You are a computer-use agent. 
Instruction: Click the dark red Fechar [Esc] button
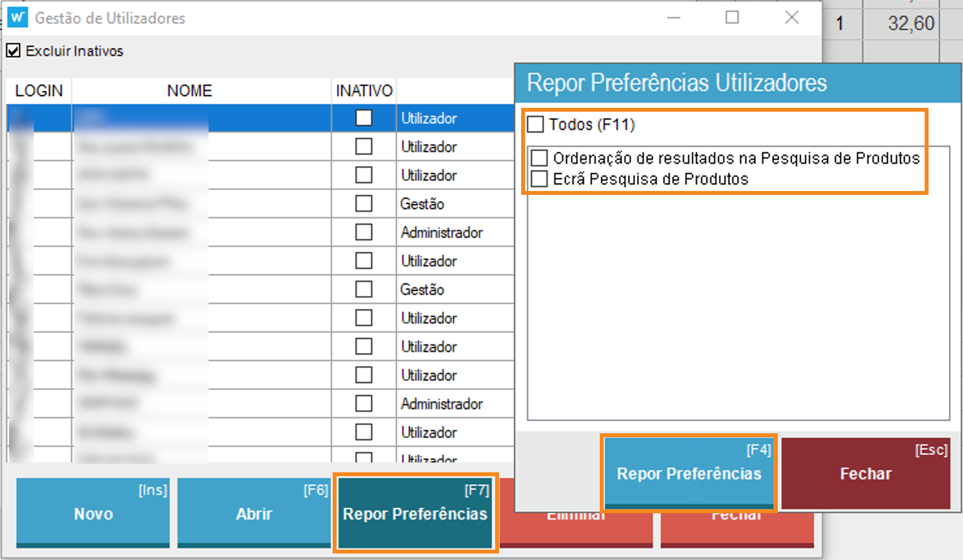point(865,472)
